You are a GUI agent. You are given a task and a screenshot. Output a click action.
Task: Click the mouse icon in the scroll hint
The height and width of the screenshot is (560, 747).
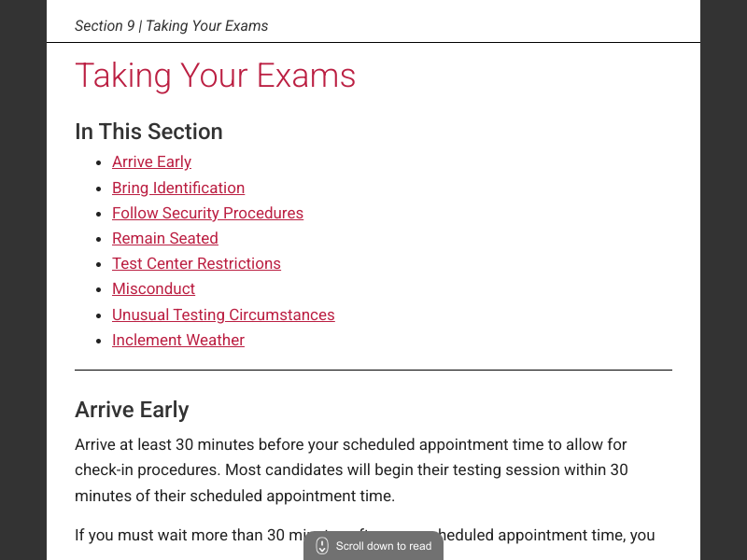[x=322, y=546]
